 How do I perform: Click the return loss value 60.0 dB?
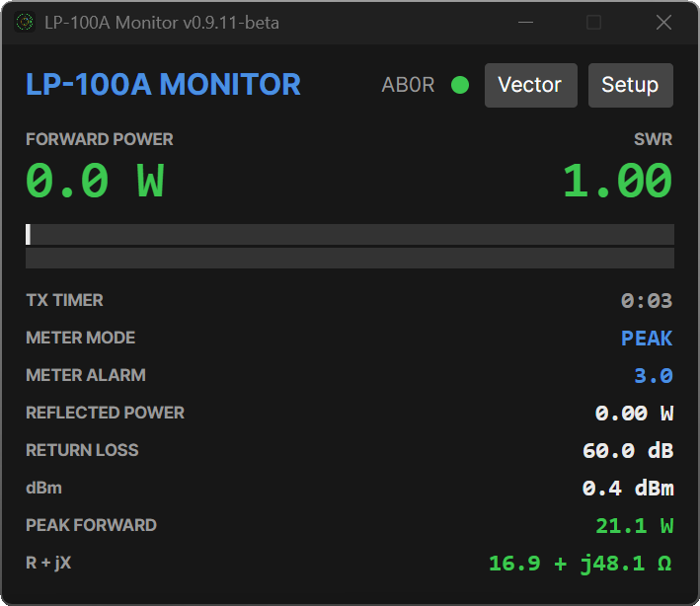(628, 451)
